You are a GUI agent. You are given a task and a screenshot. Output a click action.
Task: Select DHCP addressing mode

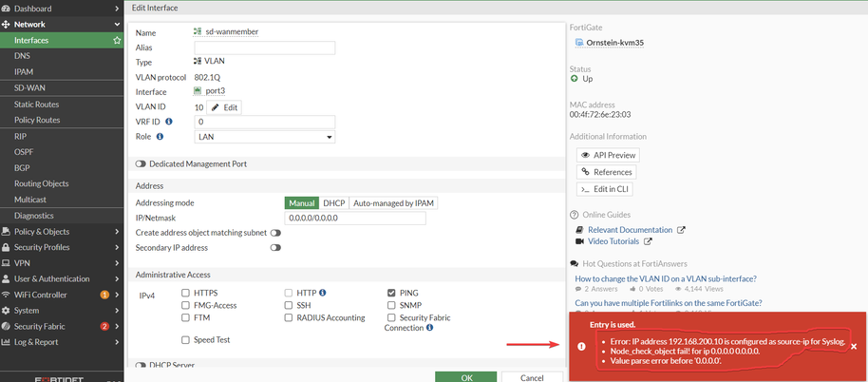pos(333,203)
